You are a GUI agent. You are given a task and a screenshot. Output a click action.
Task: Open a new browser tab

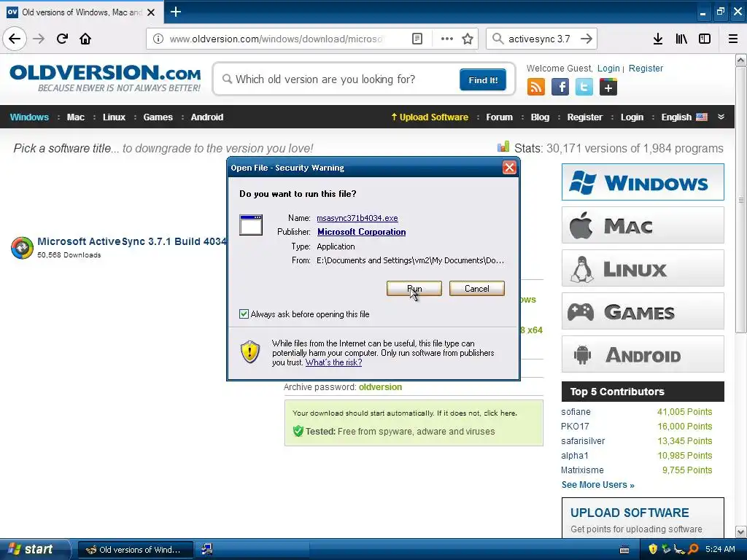pos(175,12)
